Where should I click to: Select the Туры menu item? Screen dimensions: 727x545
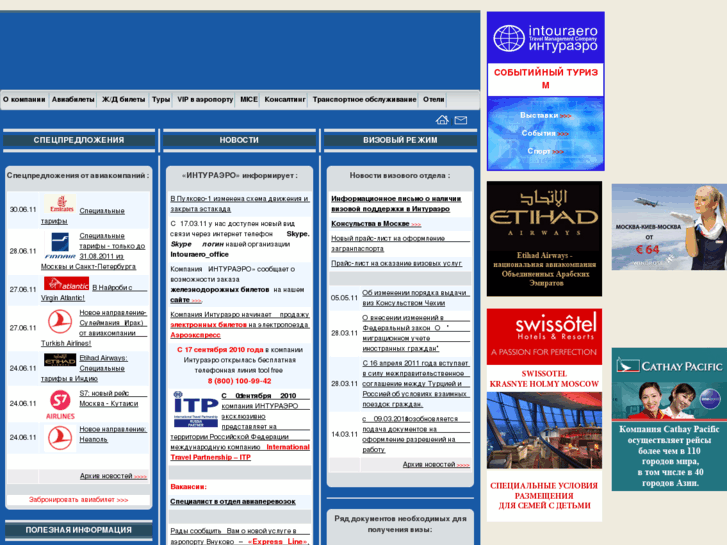pyautogui.click(x=160, y=100)
